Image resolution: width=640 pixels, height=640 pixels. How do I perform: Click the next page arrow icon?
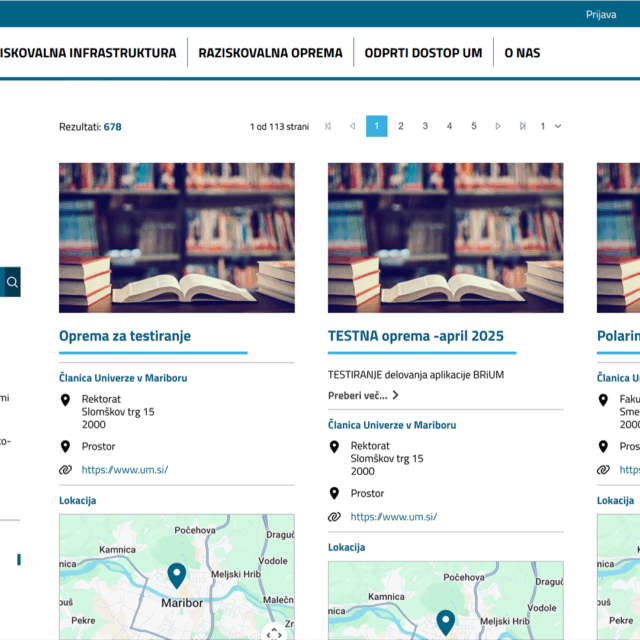(x=498, y=126)
